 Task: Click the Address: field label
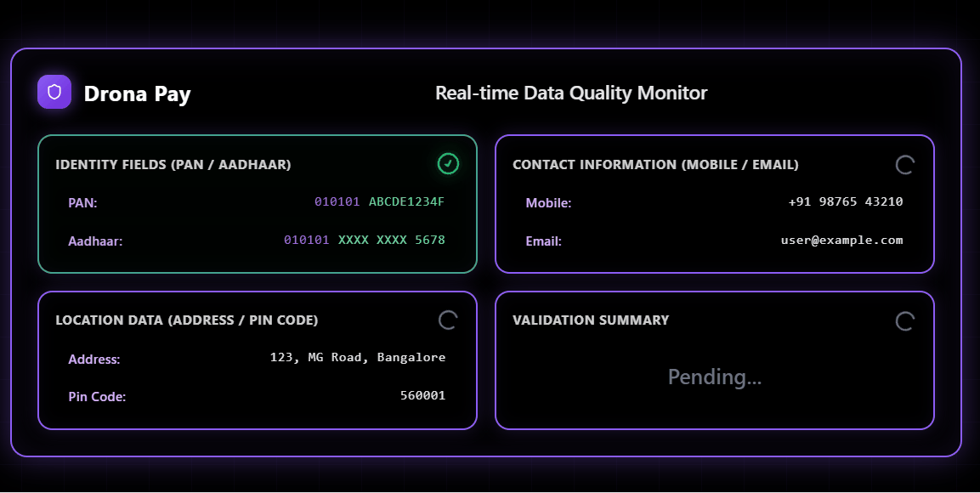[x=93, y=360]
